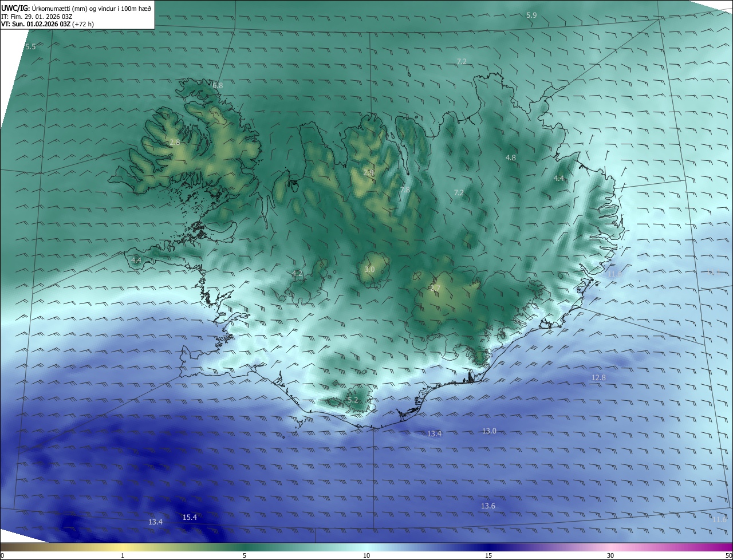
Task: Click the 5.9 precipitation value
Action: coord(531,15)
